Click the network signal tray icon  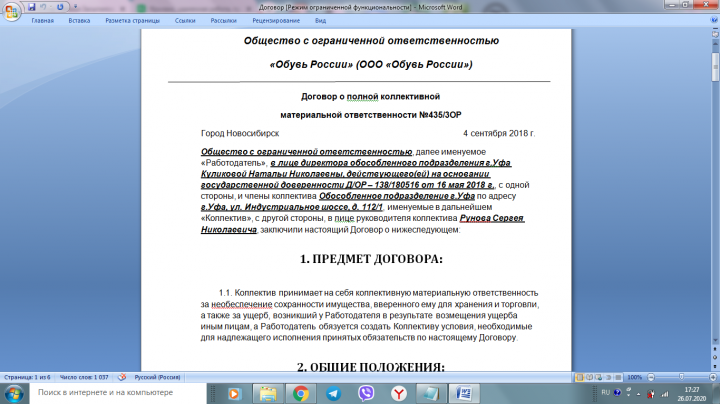point(664,394)
